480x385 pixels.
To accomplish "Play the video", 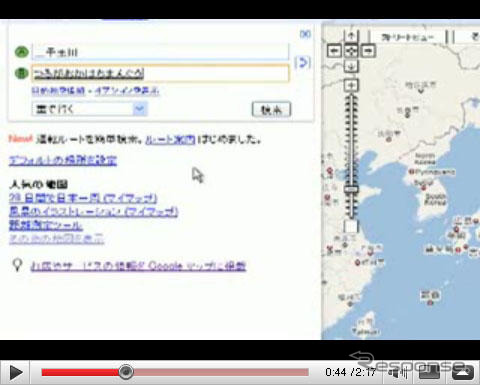I will 16,372.
